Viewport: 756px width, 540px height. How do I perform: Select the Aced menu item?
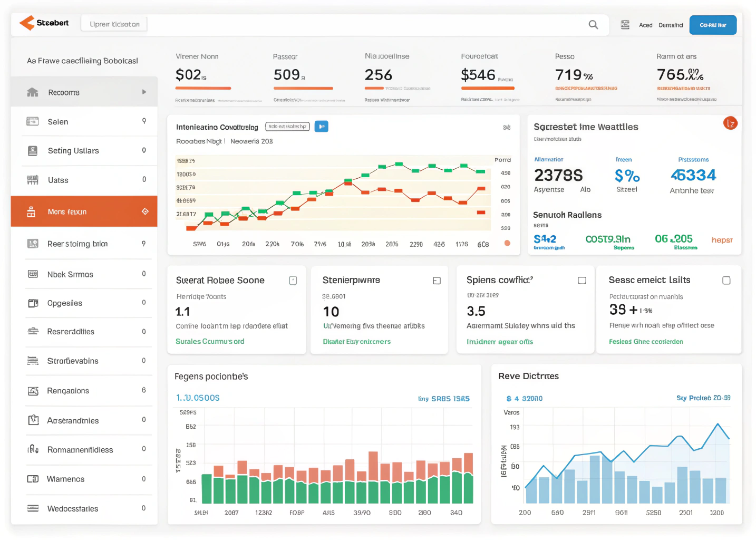point(645,24)
